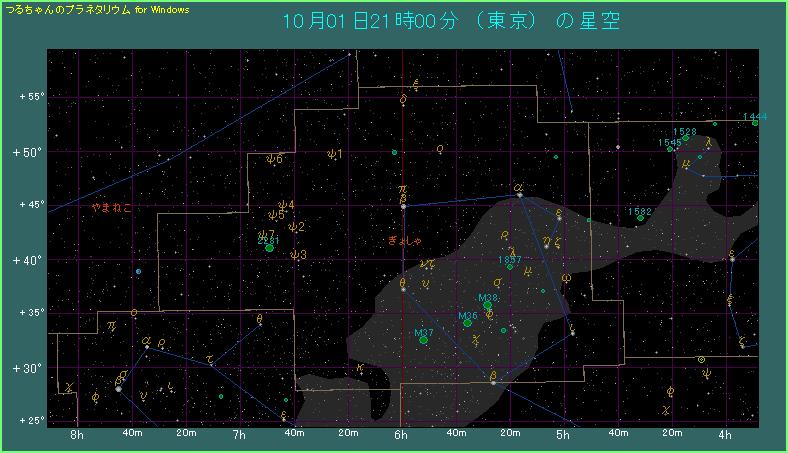The image size is (788, 453).
Task: Click the 8h right ascension label
Action: coord(77,435)
